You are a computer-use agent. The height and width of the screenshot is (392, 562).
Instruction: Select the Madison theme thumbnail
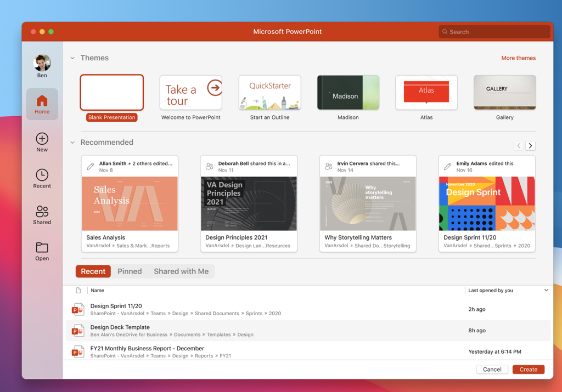[x=348, y=92]
